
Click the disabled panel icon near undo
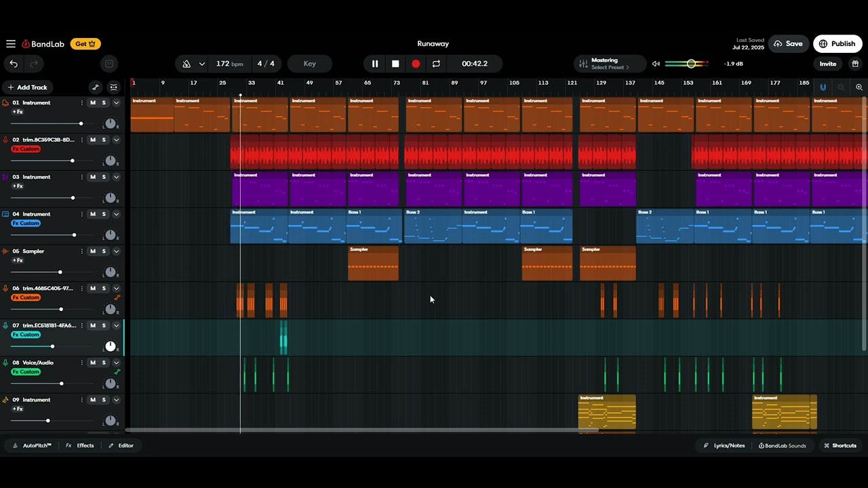(108, 64)
